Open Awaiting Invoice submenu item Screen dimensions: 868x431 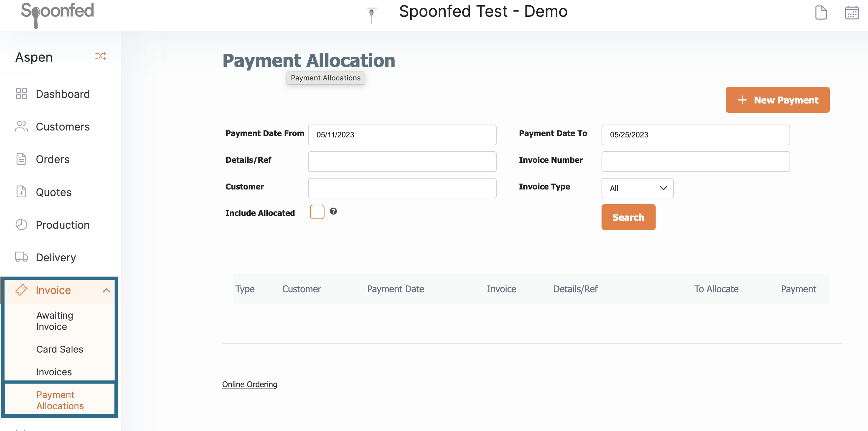click(55, 321)
